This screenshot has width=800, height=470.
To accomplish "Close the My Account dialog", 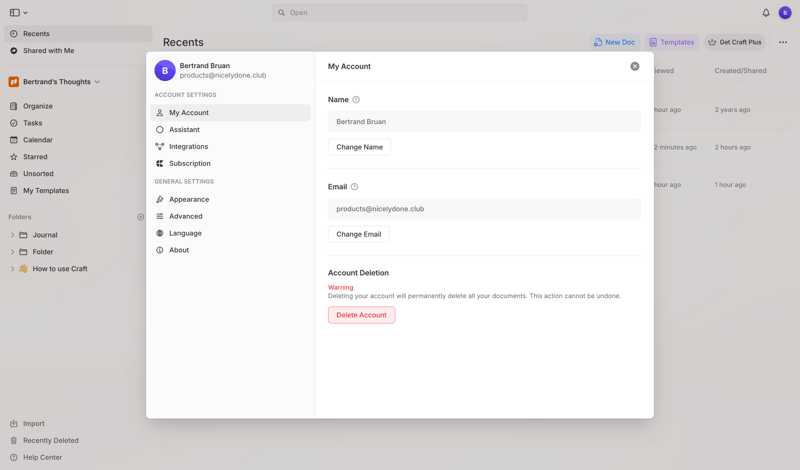I will click(x=635, y=66).
